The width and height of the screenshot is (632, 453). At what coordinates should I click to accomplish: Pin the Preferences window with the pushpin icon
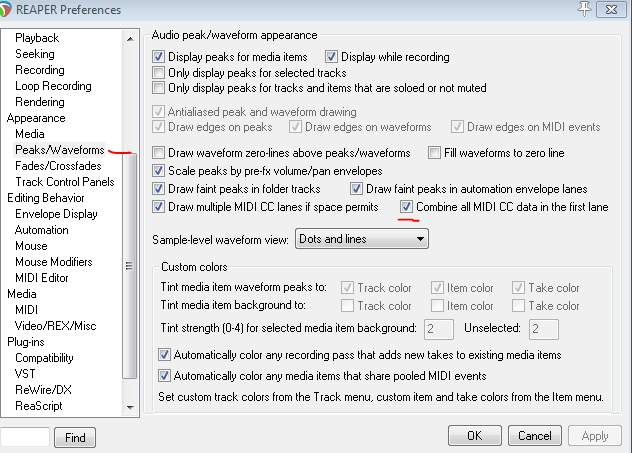pyautogui.click(x=584, y=8)
